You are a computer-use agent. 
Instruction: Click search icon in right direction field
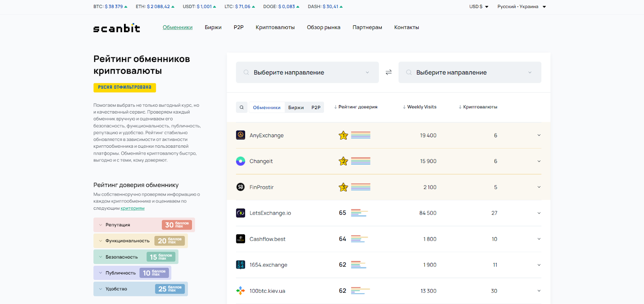tap(409, 72)
